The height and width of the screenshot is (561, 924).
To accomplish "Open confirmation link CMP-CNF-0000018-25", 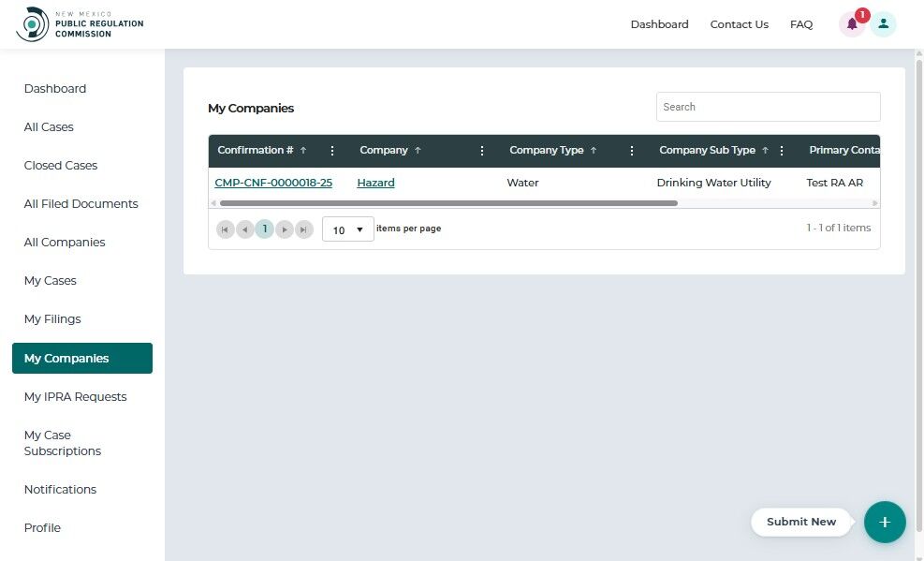I will point(273,183).
